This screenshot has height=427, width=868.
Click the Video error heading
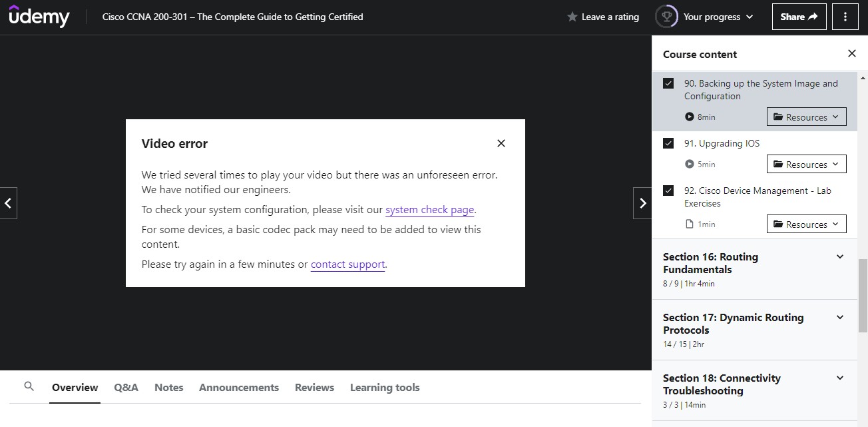tap(174, 143)
